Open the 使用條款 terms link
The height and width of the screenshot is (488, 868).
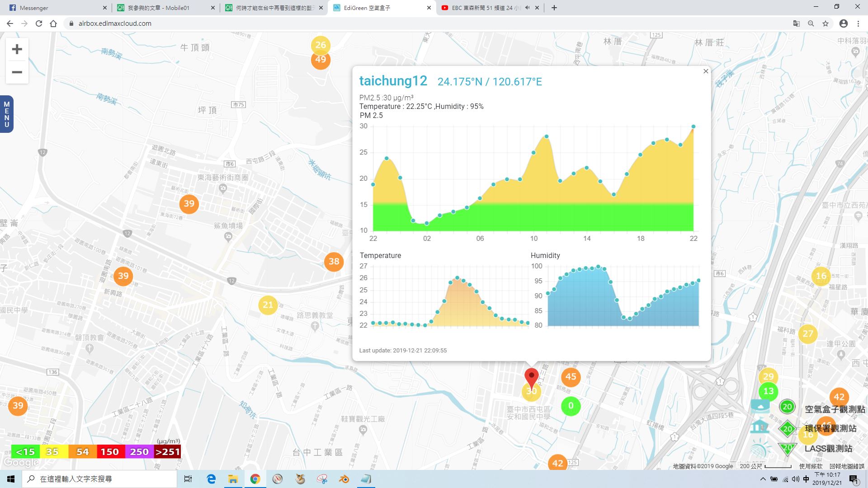coord(811,466)
